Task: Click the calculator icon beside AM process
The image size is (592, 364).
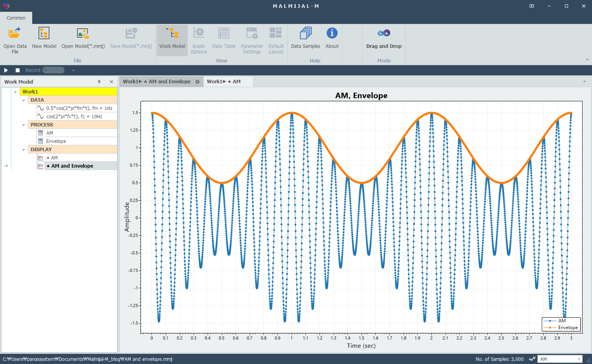Action: coord(40,133)
